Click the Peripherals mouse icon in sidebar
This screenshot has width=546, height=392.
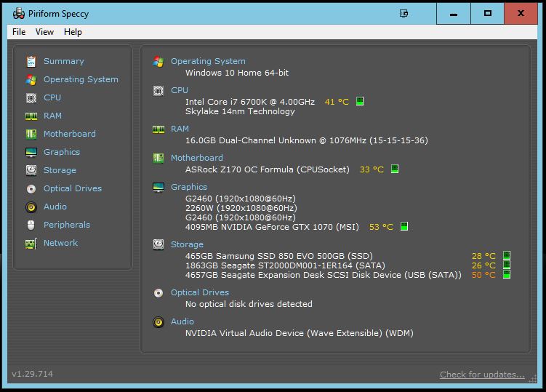pyautogui.click(x=31, y=225)
